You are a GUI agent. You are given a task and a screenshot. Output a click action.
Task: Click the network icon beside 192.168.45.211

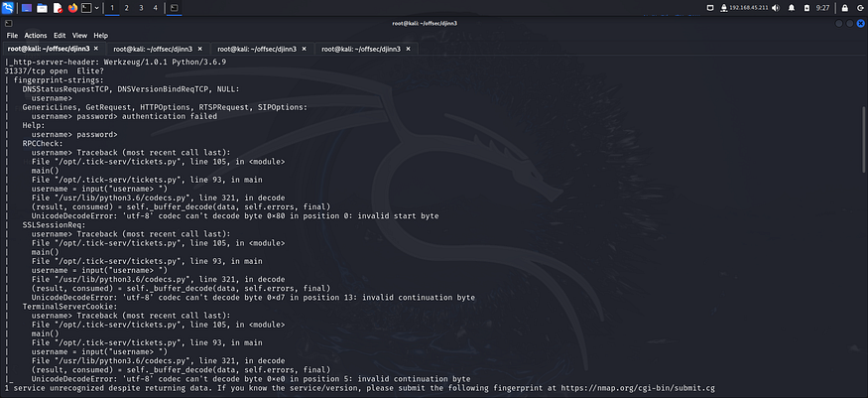click(x=724, y=8)
